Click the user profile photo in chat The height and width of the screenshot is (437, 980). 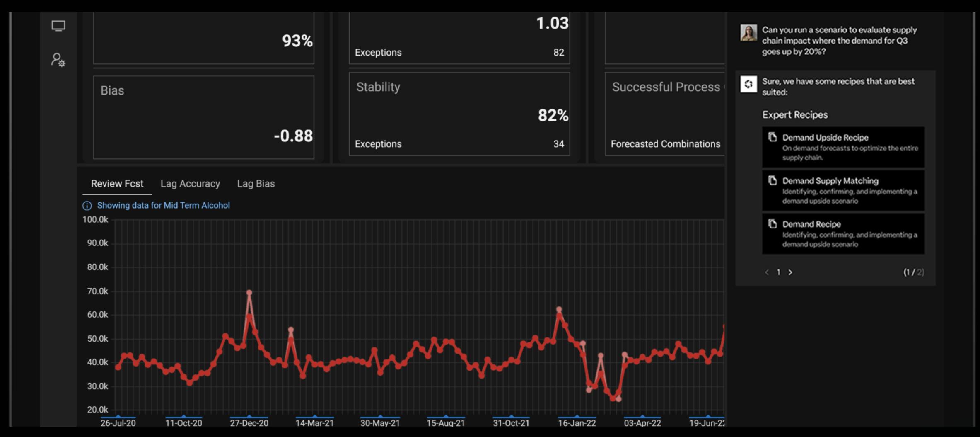coord(748,33)
